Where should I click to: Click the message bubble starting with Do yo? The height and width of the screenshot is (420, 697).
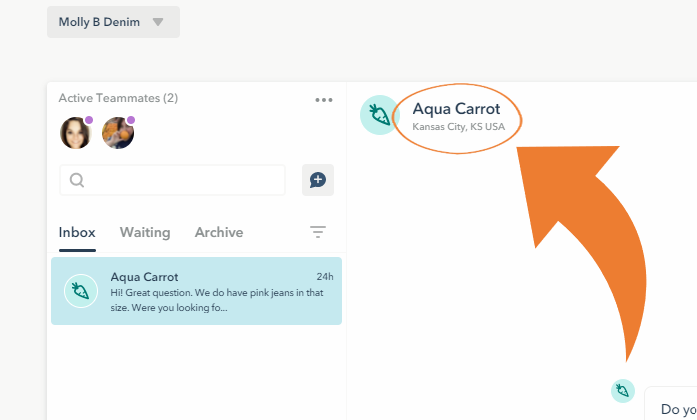[671, 404]
